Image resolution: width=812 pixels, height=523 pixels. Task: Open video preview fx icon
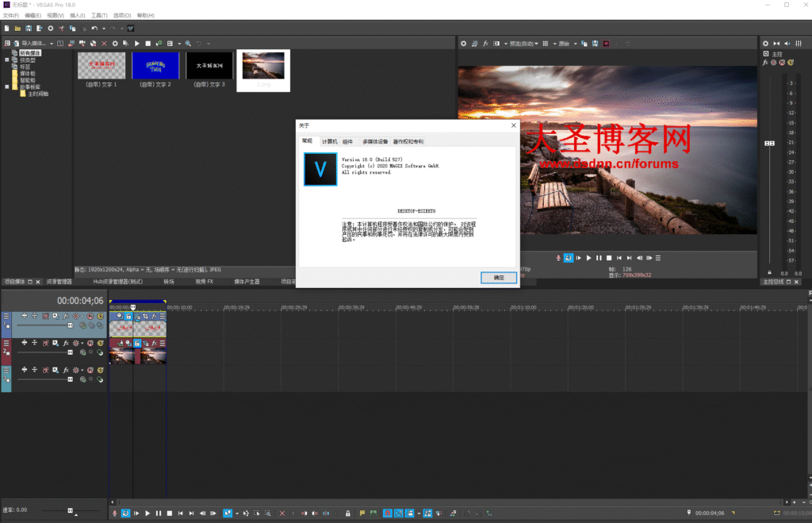coord(485,43)
